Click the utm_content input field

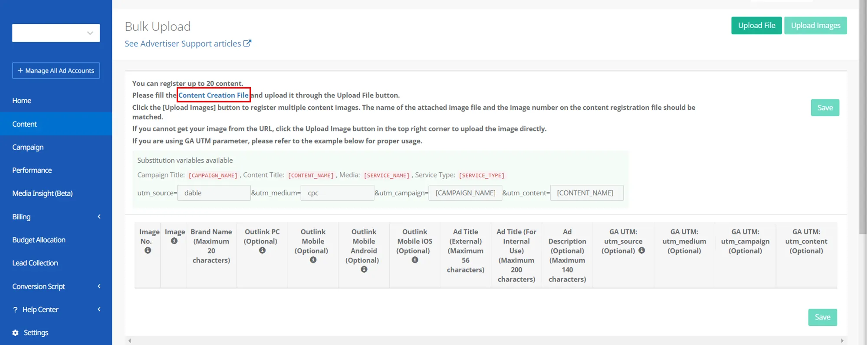click(x=587, y=193)
